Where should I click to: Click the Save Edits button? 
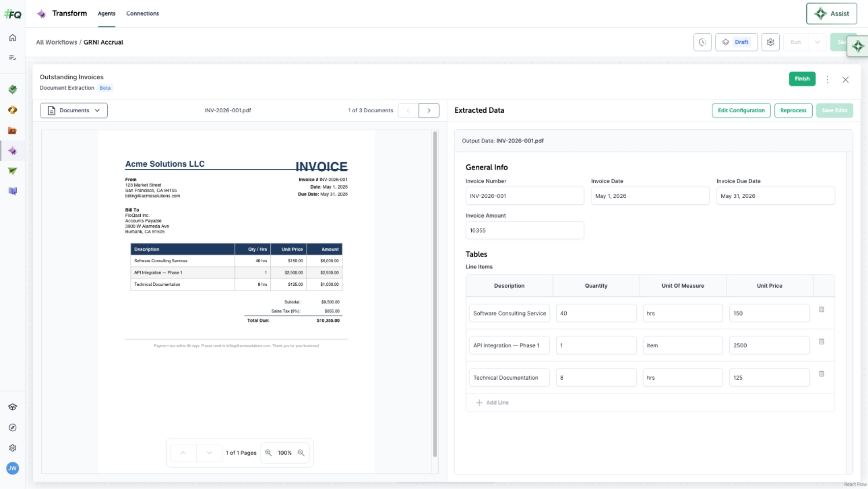pyautogui.click(x=834, y=110)
